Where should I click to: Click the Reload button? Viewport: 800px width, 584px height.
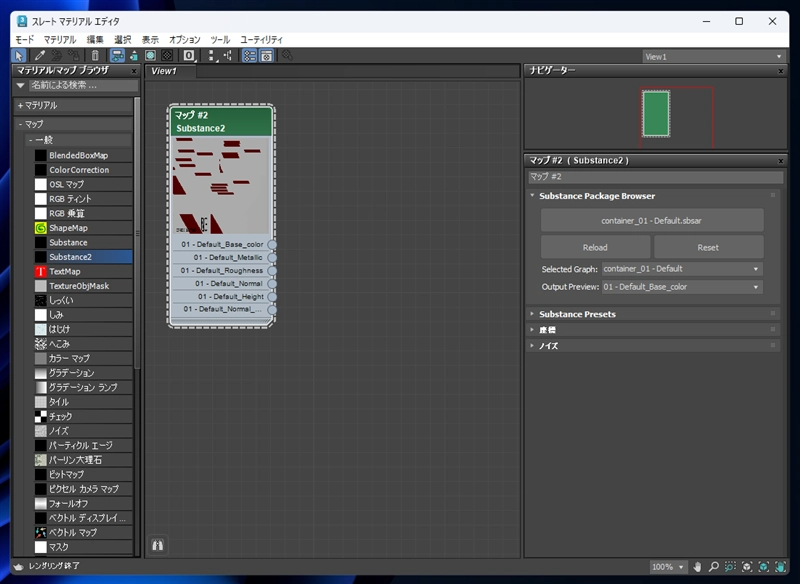[595, 247]
